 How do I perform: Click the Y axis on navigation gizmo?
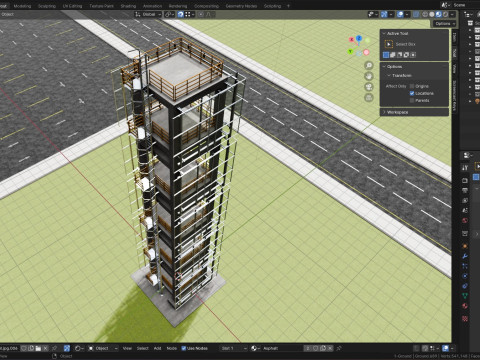(x=350, y=51)
